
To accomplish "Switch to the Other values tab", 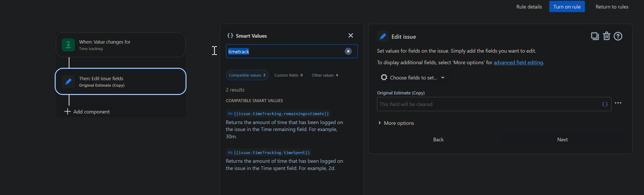I will pos(325,75).
